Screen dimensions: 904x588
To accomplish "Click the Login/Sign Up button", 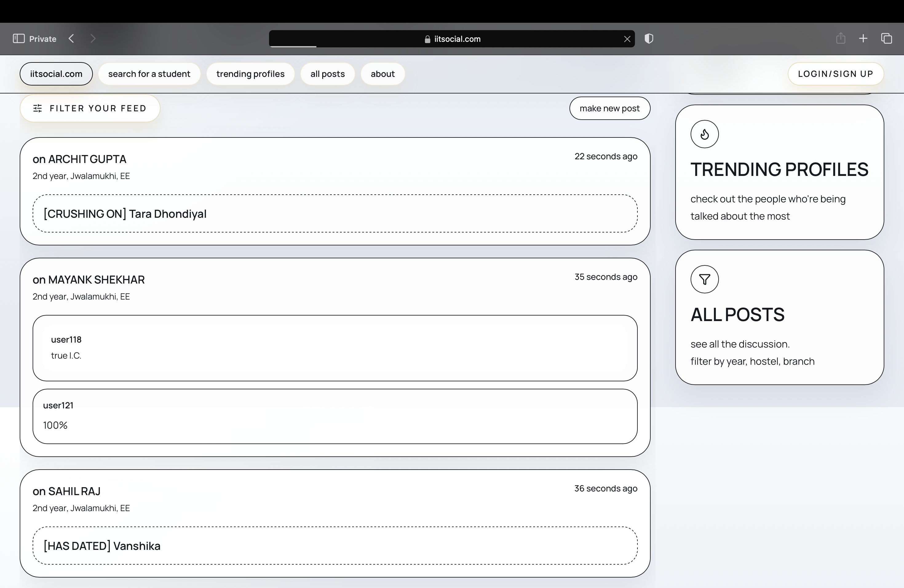I will pos(835,74).
